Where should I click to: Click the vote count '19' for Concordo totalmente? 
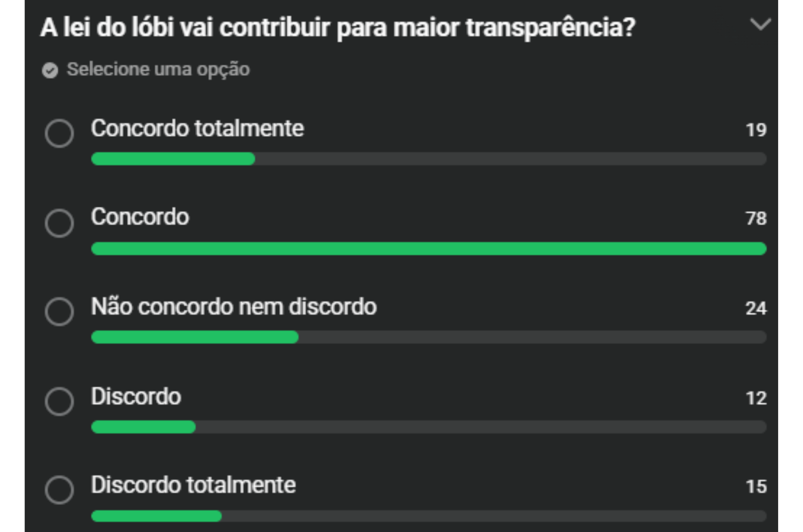tap(757, 130)
